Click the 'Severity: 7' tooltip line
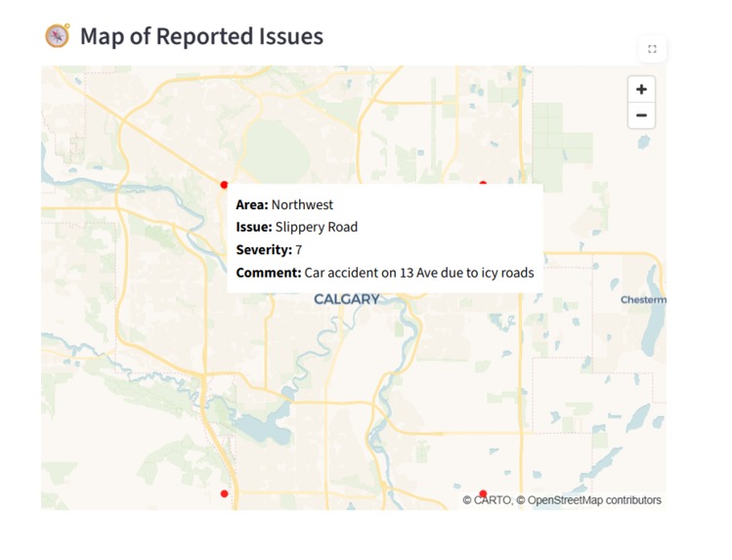This screenshot has height=560, width=732. [269, 249]
